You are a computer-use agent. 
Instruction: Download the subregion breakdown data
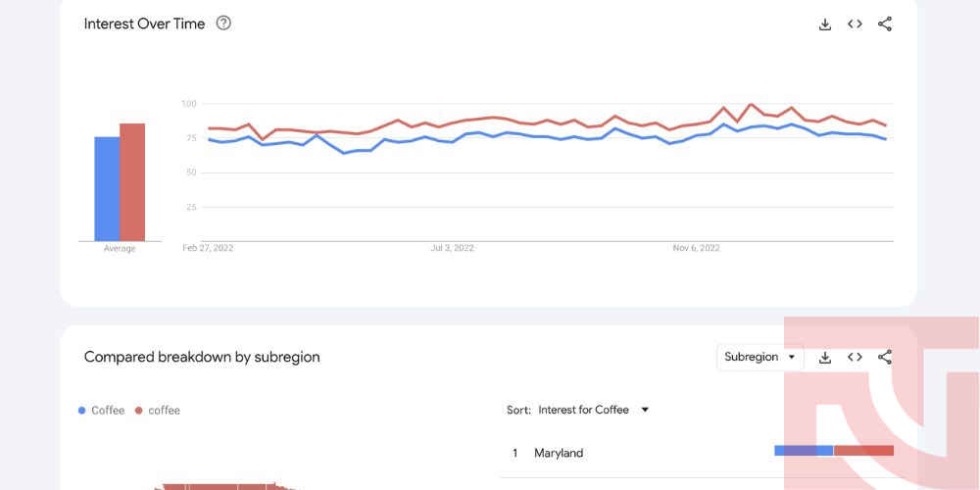point(825,358)
